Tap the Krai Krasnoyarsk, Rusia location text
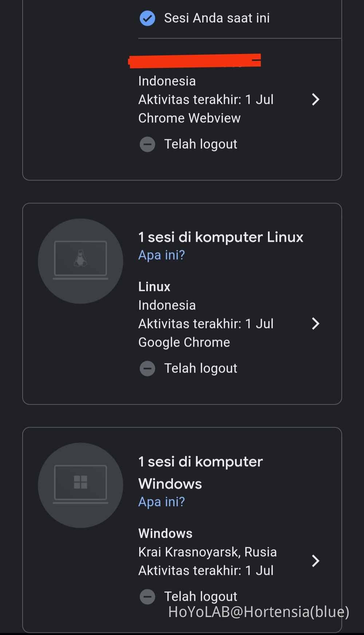The width and height of the screenshot is (364, 635). tap(207, 552)
